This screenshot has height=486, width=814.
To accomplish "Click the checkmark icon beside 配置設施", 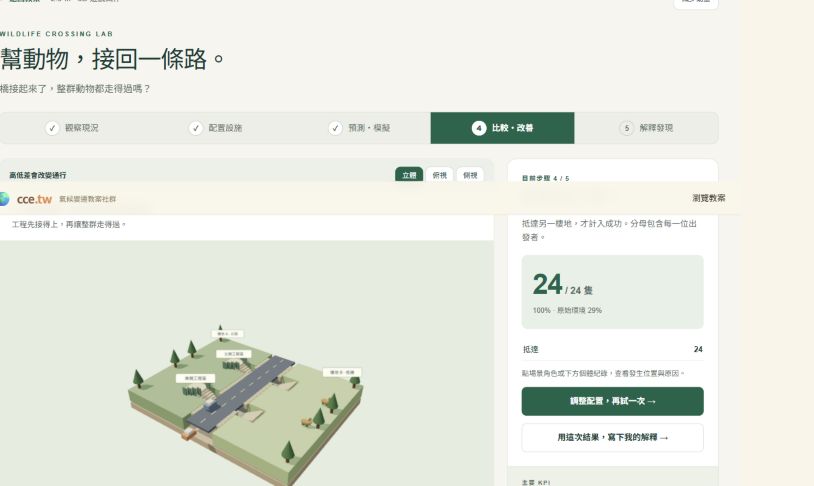I will [x=196, y=128].
